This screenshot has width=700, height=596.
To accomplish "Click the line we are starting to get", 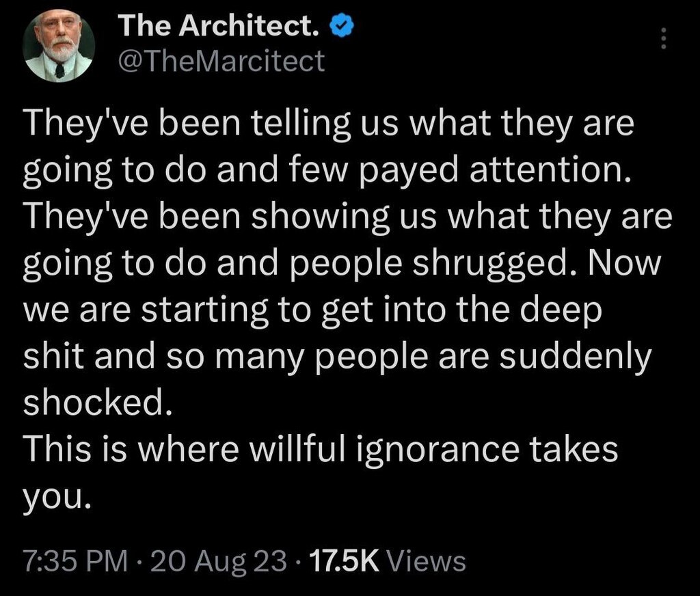I will point(312,311).
